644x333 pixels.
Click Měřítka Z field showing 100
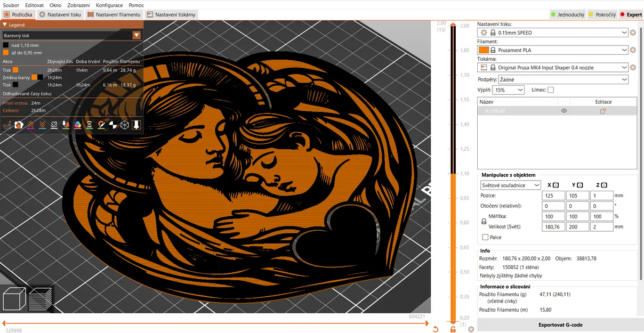pyautogui.click(x=602, y=216)
